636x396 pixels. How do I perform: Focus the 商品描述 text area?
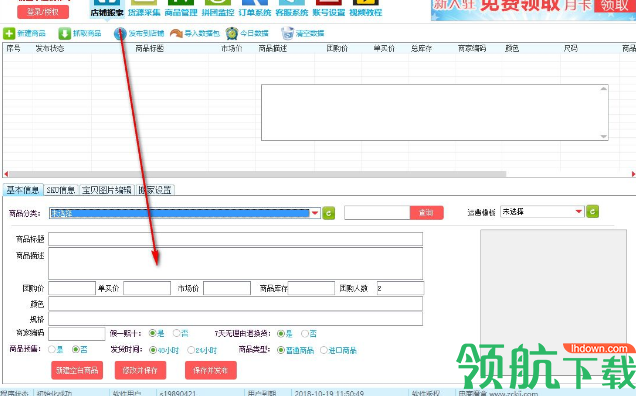(235, 263)
